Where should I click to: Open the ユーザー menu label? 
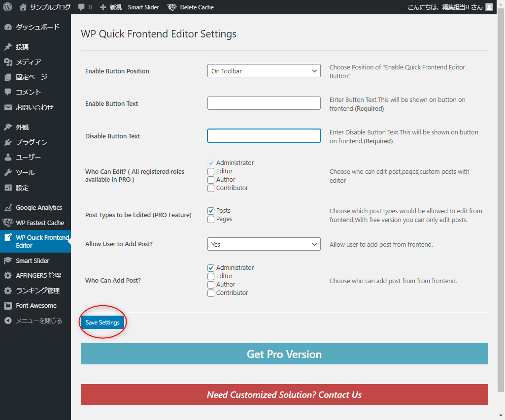coord(29,158)
